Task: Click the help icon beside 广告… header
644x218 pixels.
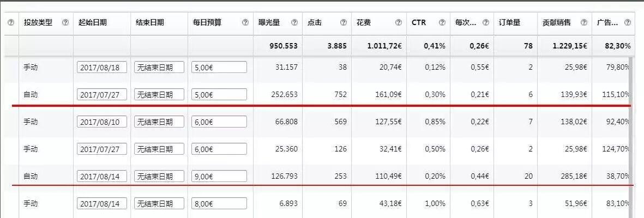Action: click(x=627, y=23)
